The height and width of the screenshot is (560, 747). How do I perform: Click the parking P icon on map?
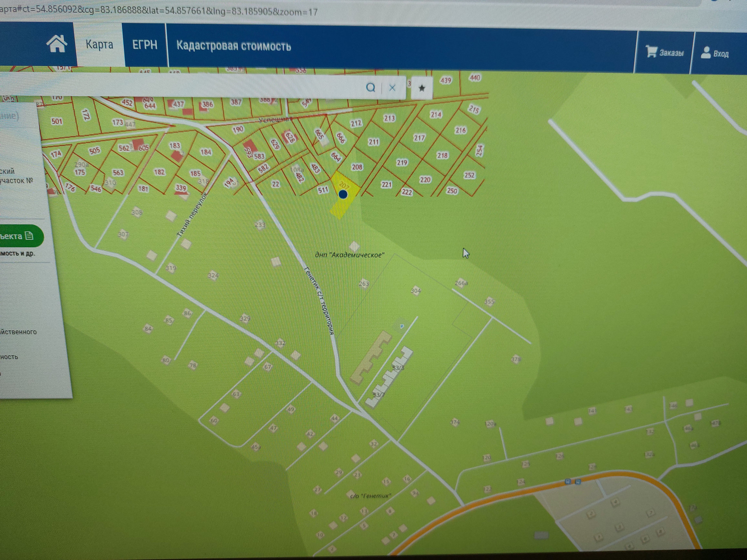[402, 326]
